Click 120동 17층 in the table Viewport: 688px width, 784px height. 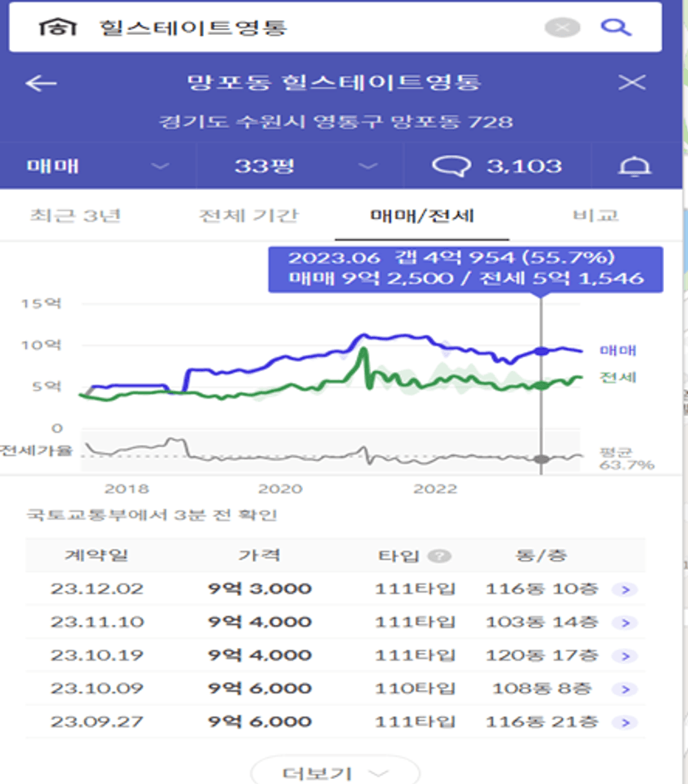(x=542, y=656)
